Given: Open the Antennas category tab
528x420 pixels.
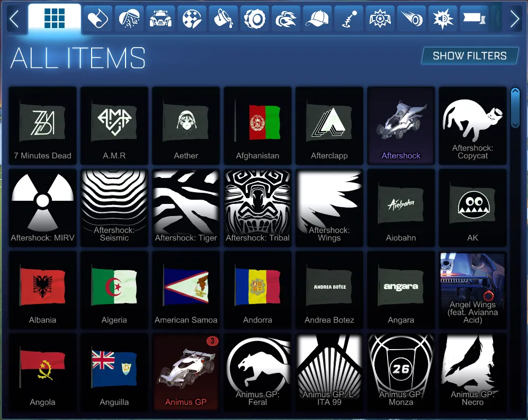Looking at the screenshot, I should tap(348, 19).
